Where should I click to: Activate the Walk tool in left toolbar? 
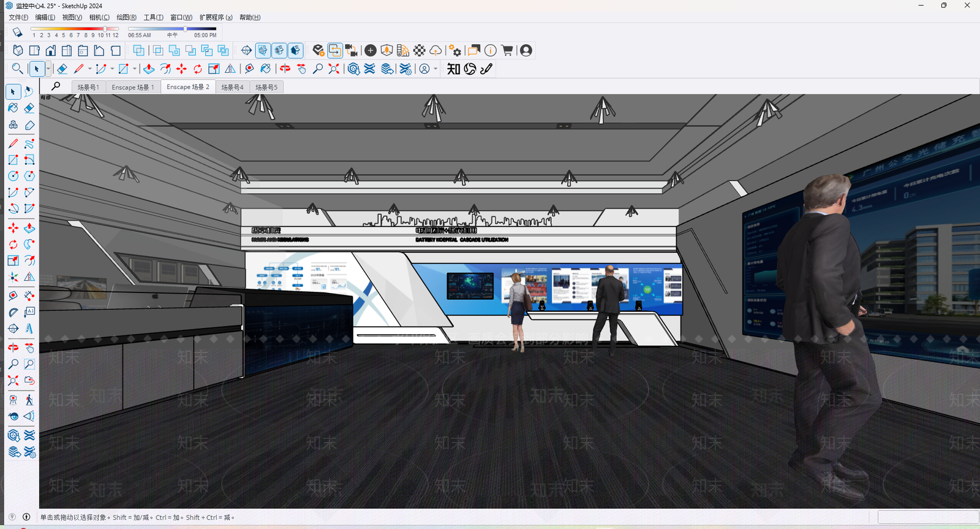click(29, 400)
